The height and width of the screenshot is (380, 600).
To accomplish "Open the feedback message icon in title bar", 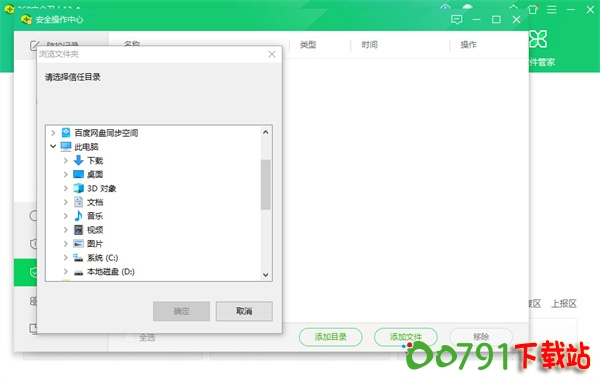I will (x=457, y=20).
